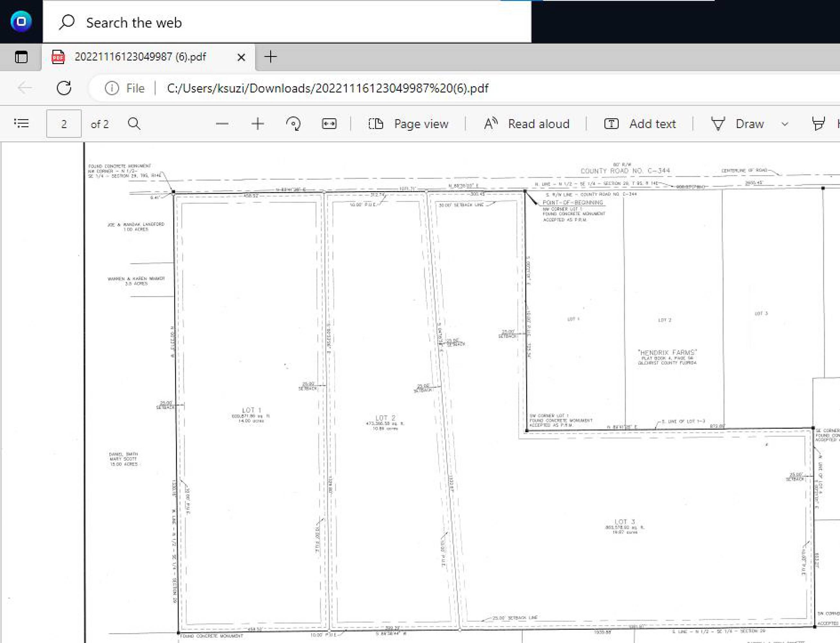Click the site information icon
The height and width of the screenshot is (643, 840).
pos(112,88)
